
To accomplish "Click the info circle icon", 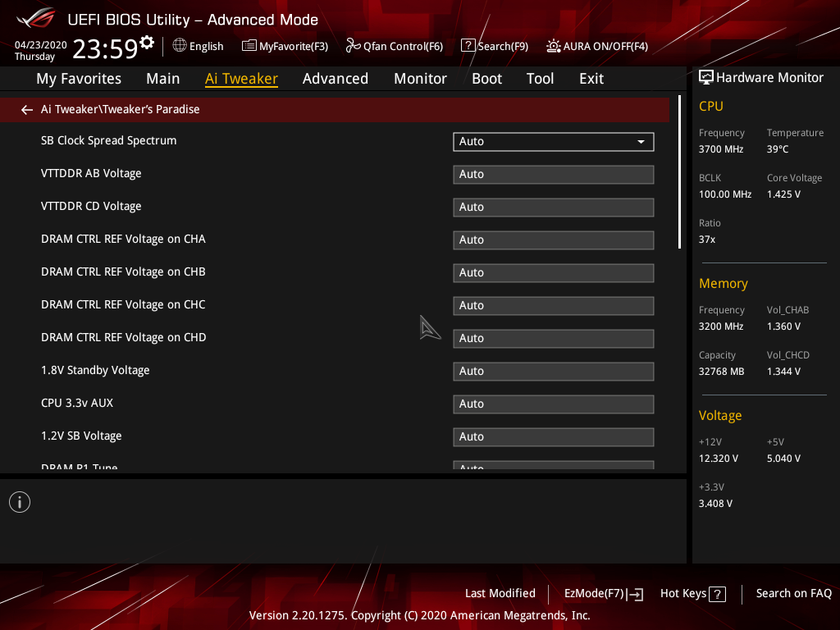I will click(20, 502).
